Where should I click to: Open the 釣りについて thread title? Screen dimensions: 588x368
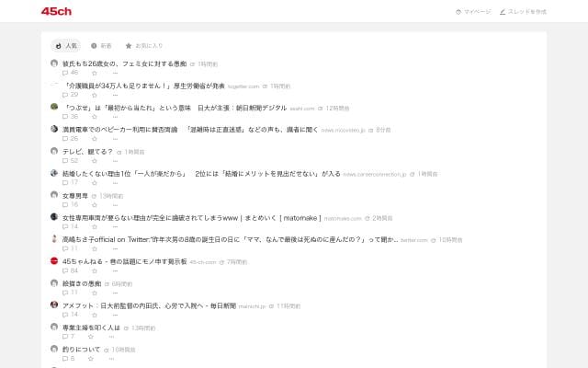coord(81,350)
